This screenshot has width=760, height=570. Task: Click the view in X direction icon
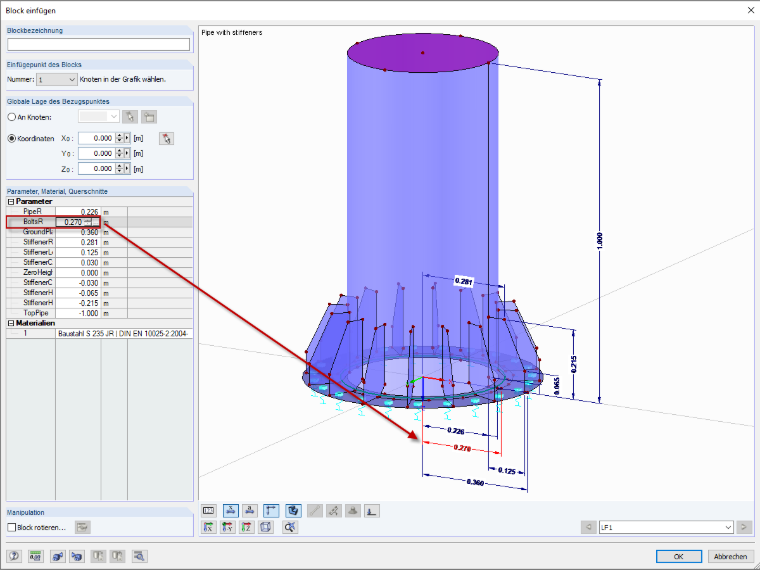point(208,527)
